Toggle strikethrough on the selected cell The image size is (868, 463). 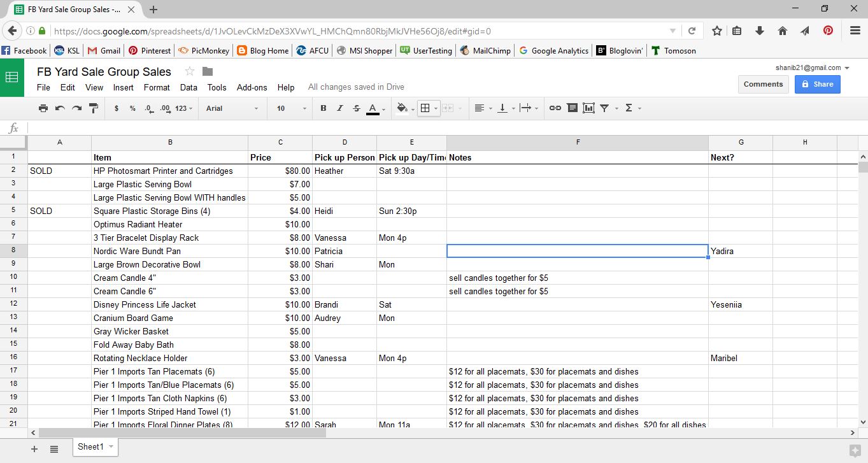tap(356, 108)
